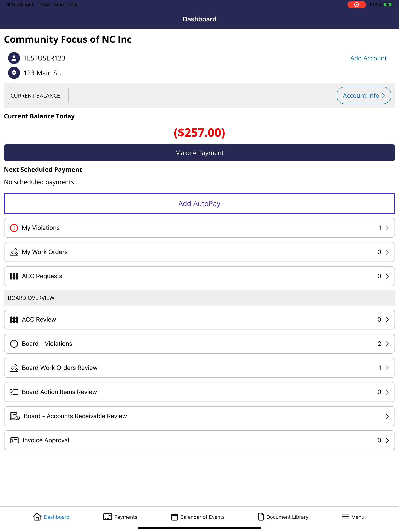Expand Board - Violations row chevron

(x=387, y=344)
